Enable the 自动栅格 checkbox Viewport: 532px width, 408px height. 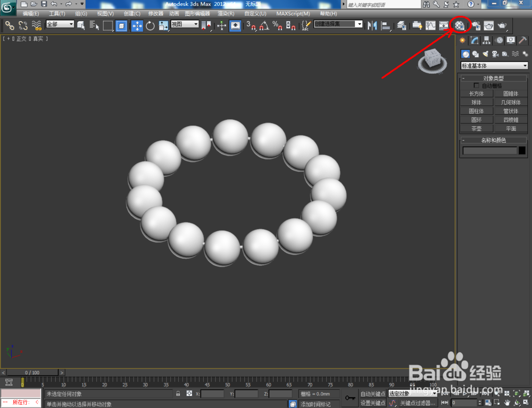477,85
